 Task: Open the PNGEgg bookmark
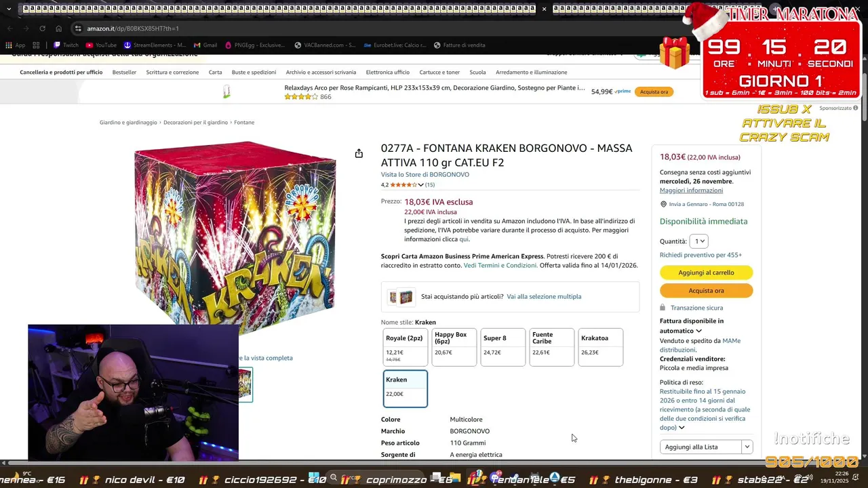[255, 45]
